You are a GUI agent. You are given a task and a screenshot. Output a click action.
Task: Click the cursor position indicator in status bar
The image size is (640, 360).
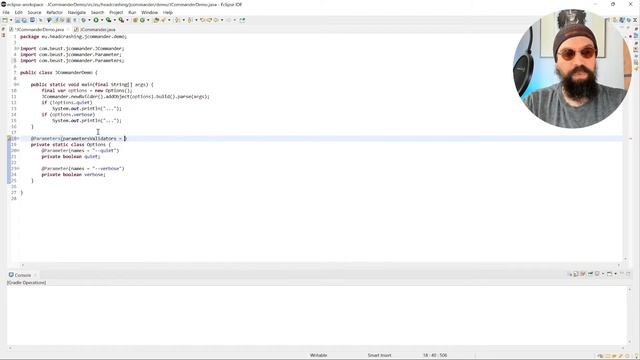pyautogui.click(x=435, y=355)
